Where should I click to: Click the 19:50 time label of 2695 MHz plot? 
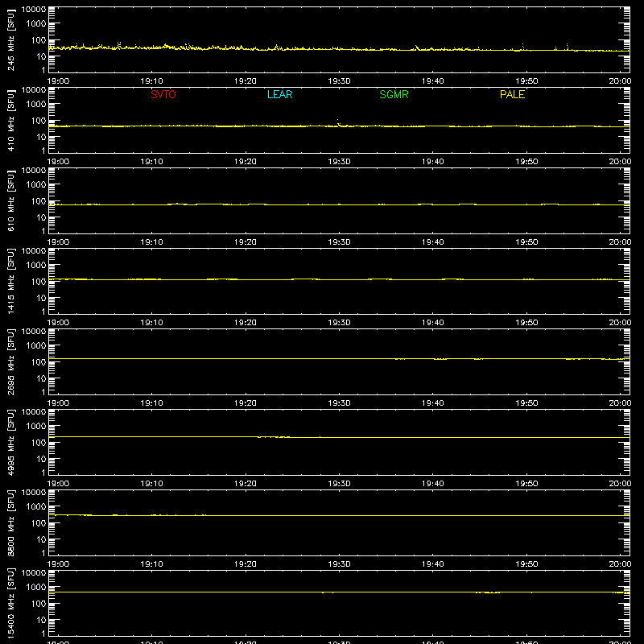[x=526, y=403]
